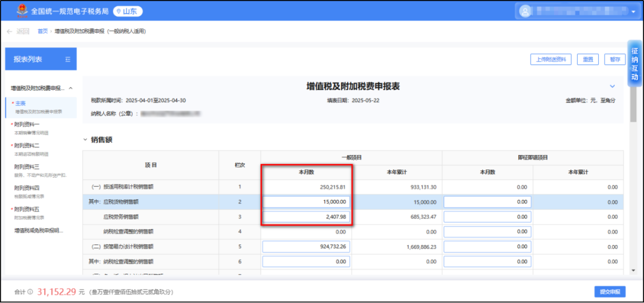Edit row 5 即征即退 本月数 field
The width and height of the screenshot is (644, 303).
[488, 247]
